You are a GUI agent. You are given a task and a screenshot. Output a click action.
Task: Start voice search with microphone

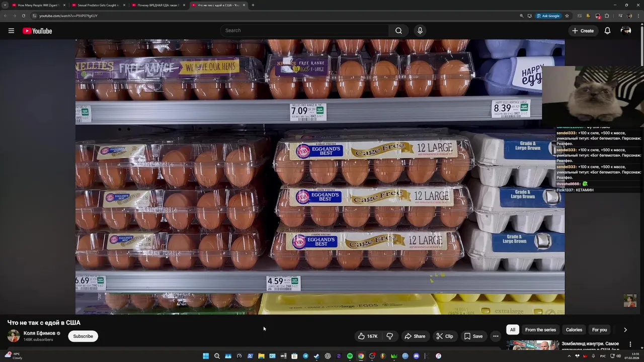pyautogui.click(x=420, y=31)
